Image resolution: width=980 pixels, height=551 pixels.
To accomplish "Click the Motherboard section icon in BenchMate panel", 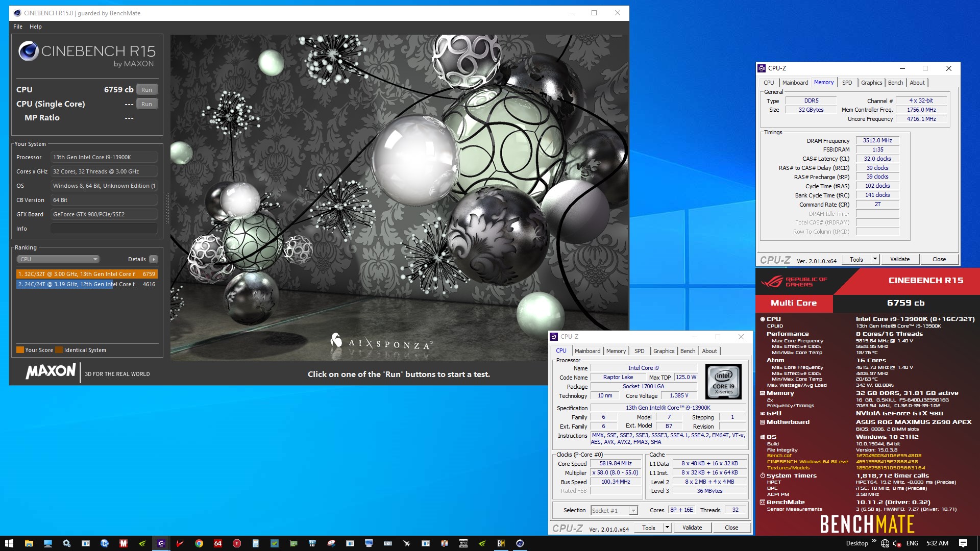I will pyautogui.click(x=763, y=422).
